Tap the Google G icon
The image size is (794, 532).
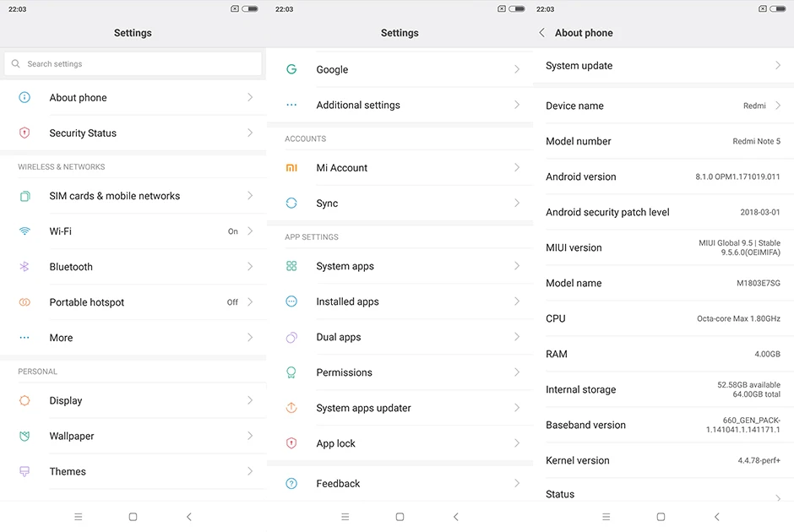coord(291,69)
